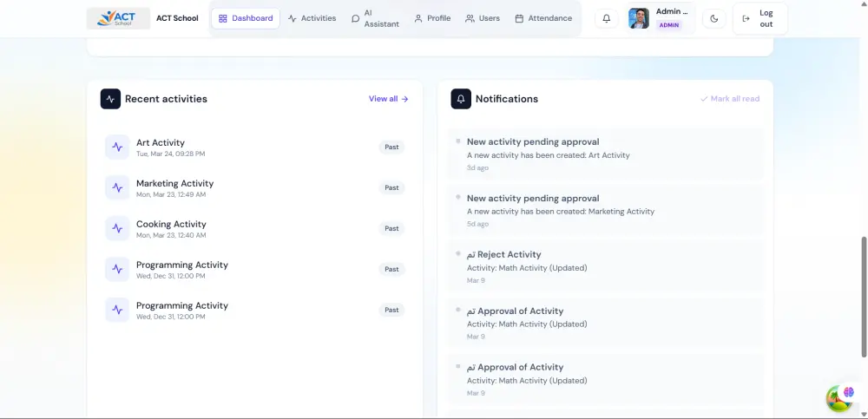The width and height of the screenshot is (868, 419).
Task: Open the notification bell in header
Action: [606, 18]
